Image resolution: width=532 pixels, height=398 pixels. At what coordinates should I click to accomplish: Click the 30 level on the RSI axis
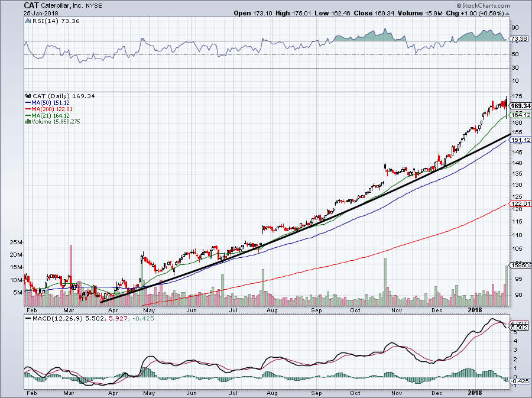click(515, 68)
